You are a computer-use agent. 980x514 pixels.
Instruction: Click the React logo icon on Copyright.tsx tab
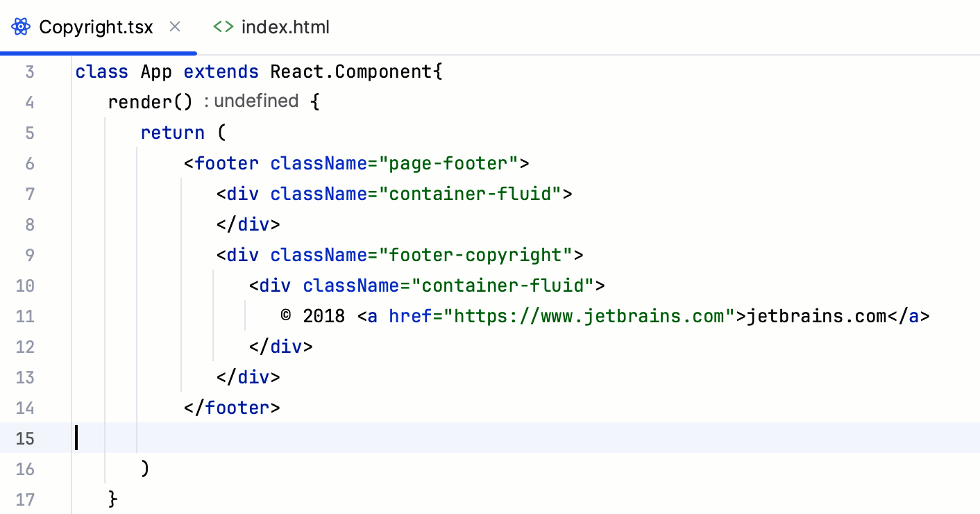click(20, 26)
